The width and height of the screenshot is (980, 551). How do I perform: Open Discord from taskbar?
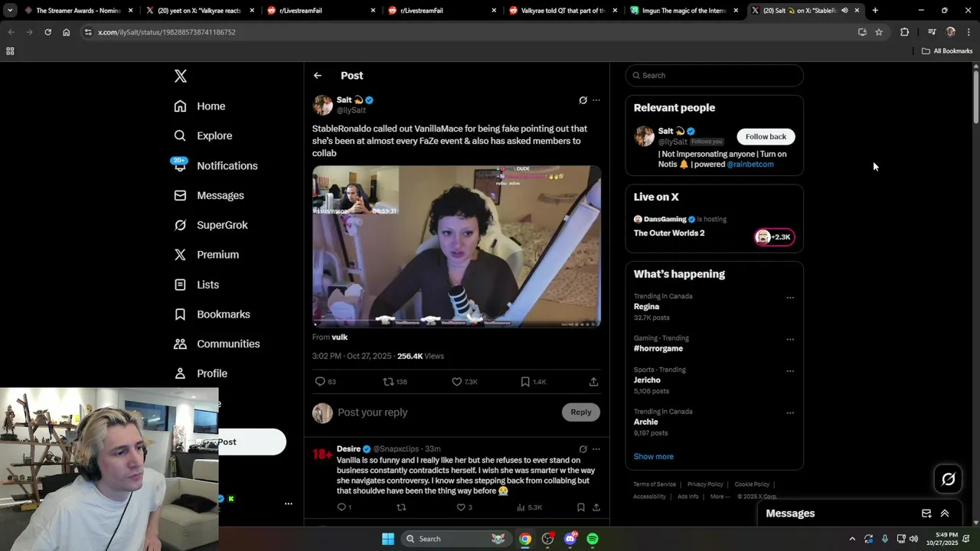click(570, 539)
